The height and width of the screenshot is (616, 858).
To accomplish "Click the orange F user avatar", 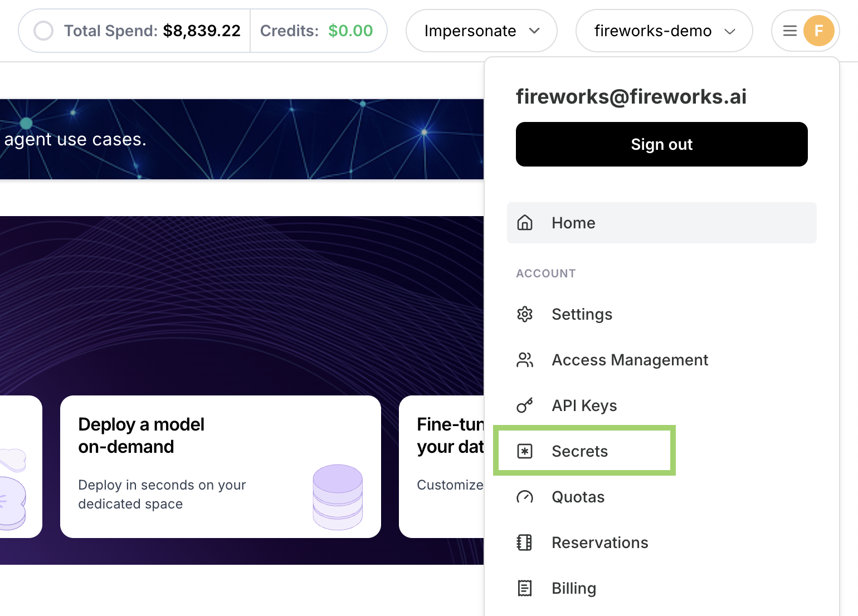I will click(818, 31).
